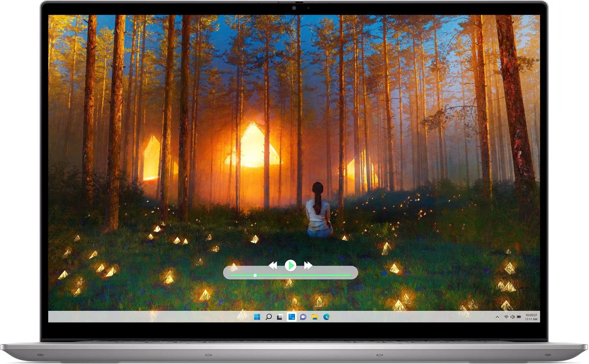Screen dimensions: 589x364
Task: Jump to the far right end of the green progress bar
Action: click(350, 275)
